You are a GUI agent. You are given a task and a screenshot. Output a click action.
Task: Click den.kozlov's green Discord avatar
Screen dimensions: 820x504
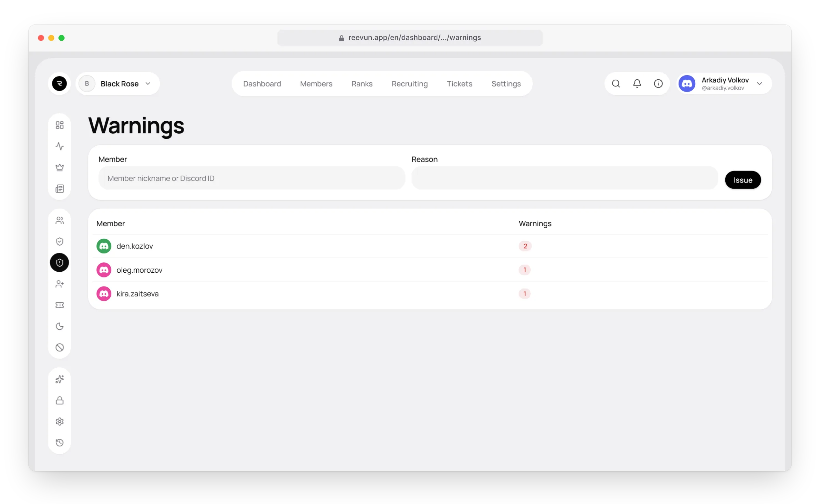[104, 246]
